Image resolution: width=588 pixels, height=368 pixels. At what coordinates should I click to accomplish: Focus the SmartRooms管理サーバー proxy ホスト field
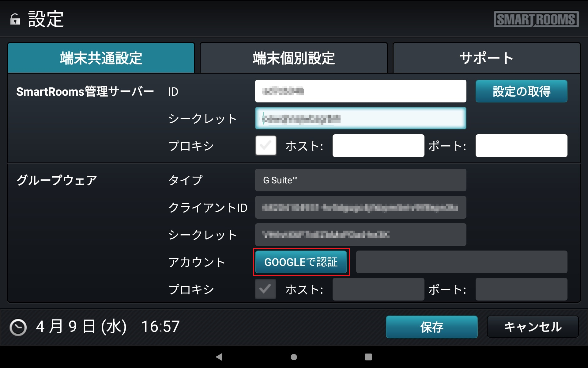click(378, 146)
